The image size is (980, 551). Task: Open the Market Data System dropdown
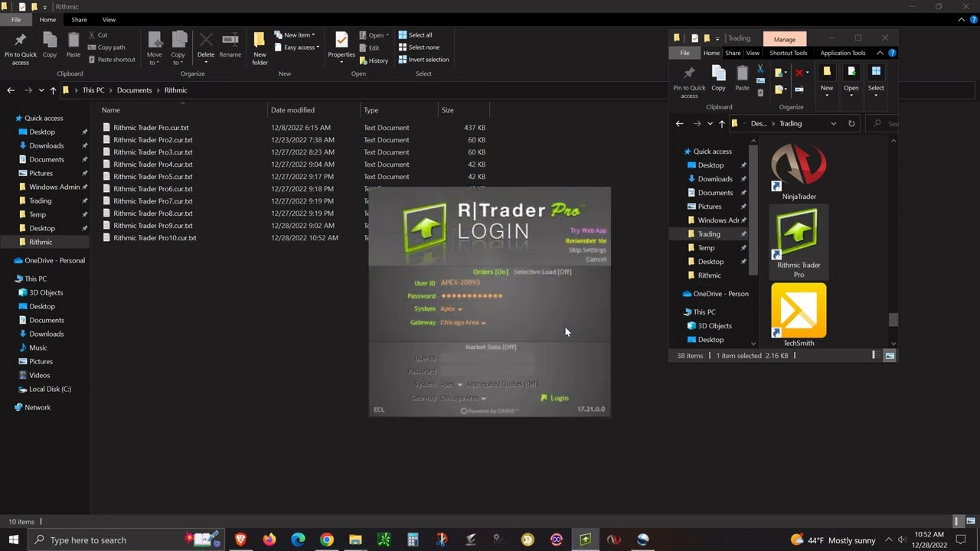(x=451, y=384)
